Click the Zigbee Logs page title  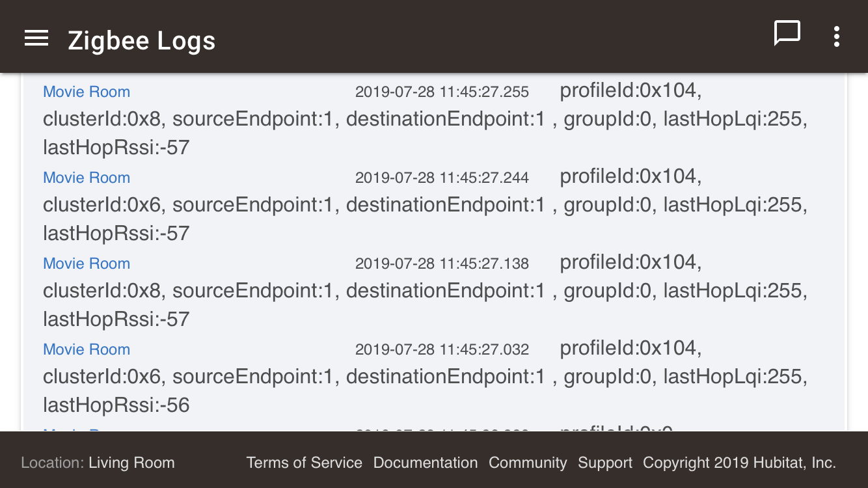142,40
